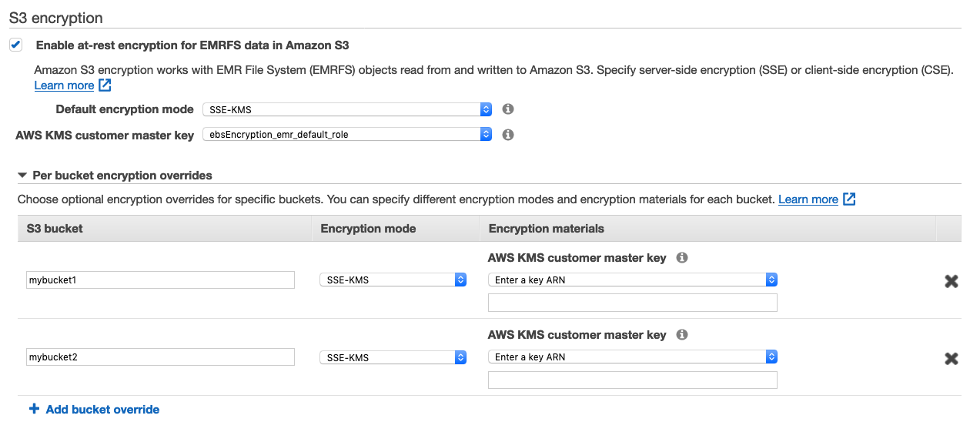Click info icon for mybucket1 KMS key label
This screenshot has height=422, width=980.
[681, 258]
